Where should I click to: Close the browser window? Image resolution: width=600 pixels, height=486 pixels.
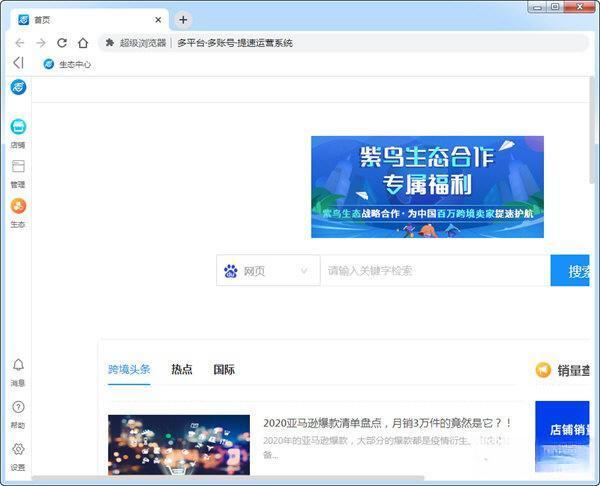(x=579, y=7)
